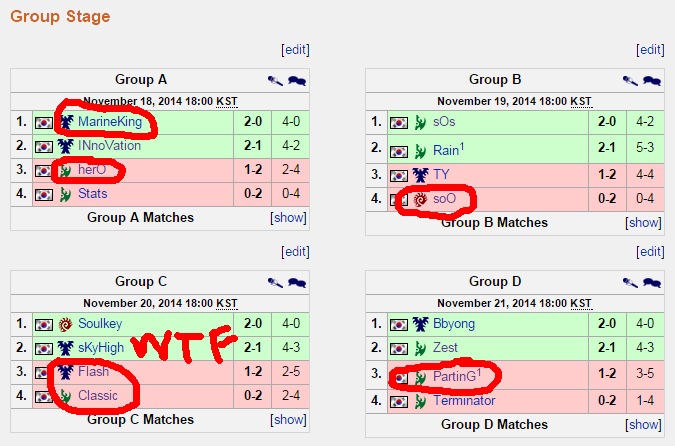The image size is (675, 446).
Task: Click the Korean flag icon next to sOs
Action: coord(399,123)
